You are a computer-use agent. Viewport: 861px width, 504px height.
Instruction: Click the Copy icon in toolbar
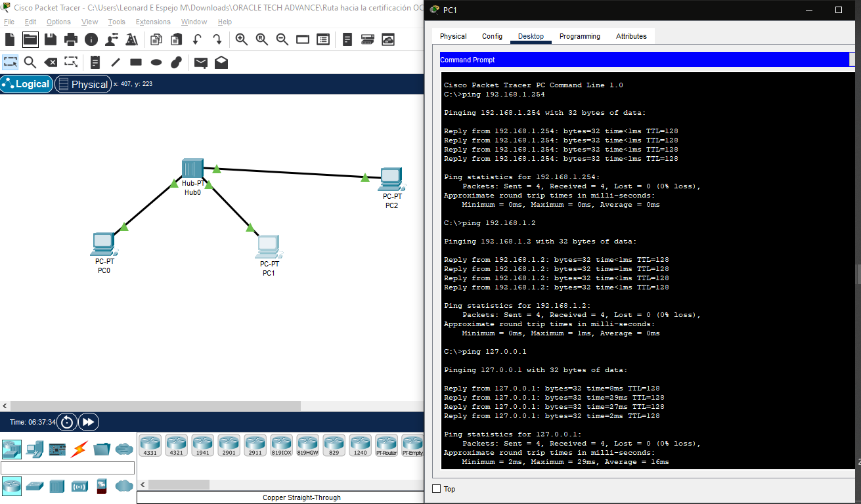[x=156, y=39]
